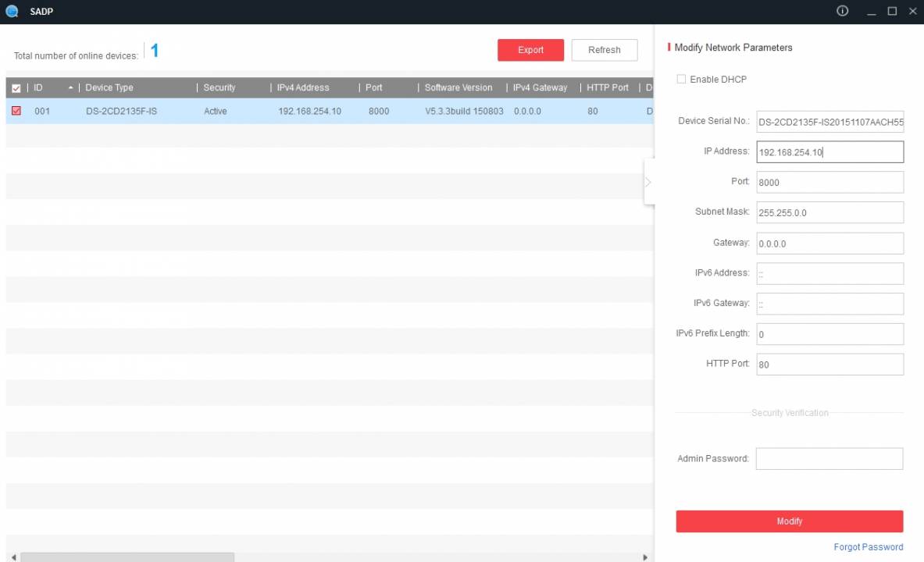
Task: Click the ID sort arrow indicator
Action: [71, 87]
